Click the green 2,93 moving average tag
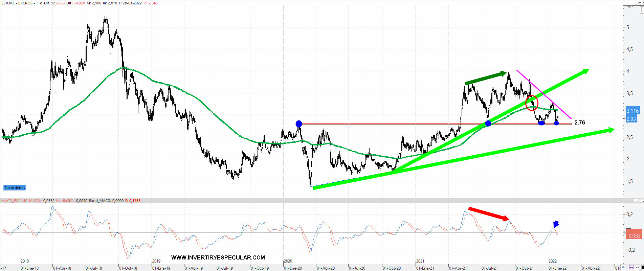644x271 pixels. click(631, 119)
